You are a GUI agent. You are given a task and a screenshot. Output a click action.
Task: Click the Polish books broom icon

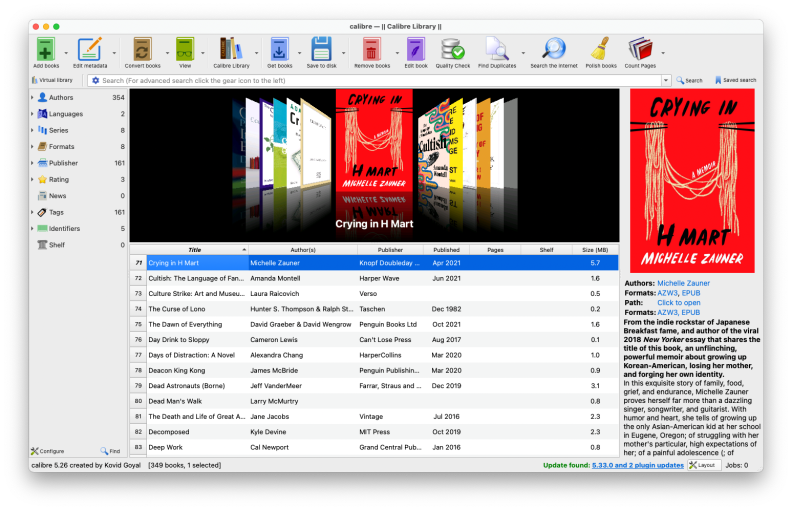(601, 49)
